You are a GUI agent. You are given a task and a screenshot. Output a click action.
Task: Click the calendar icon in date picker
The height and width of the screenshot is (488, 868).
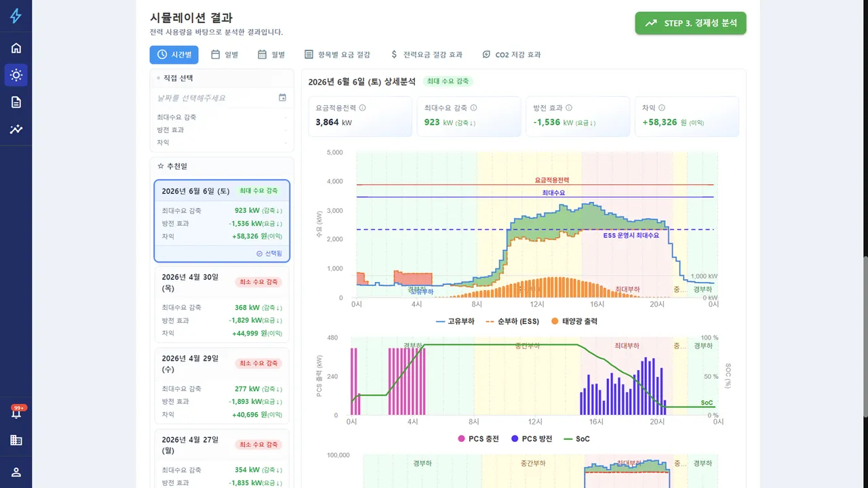click(282, 98)
